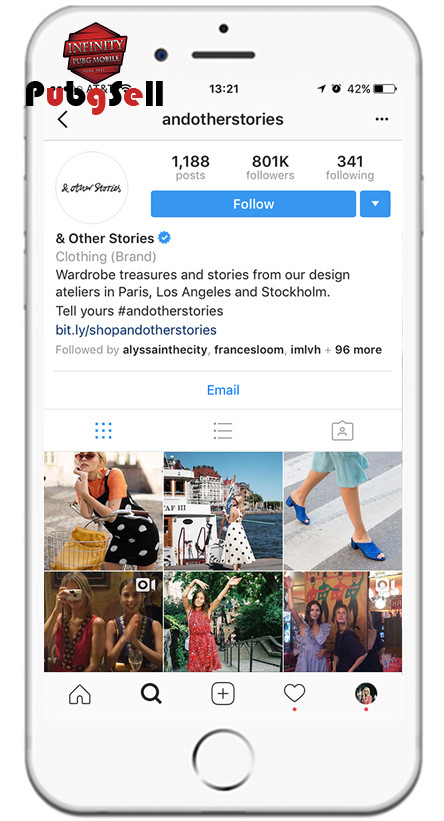This screenshot has height=821, width=444.
Task: Click the verified blue badge
Action: click(x=164, y=238)
